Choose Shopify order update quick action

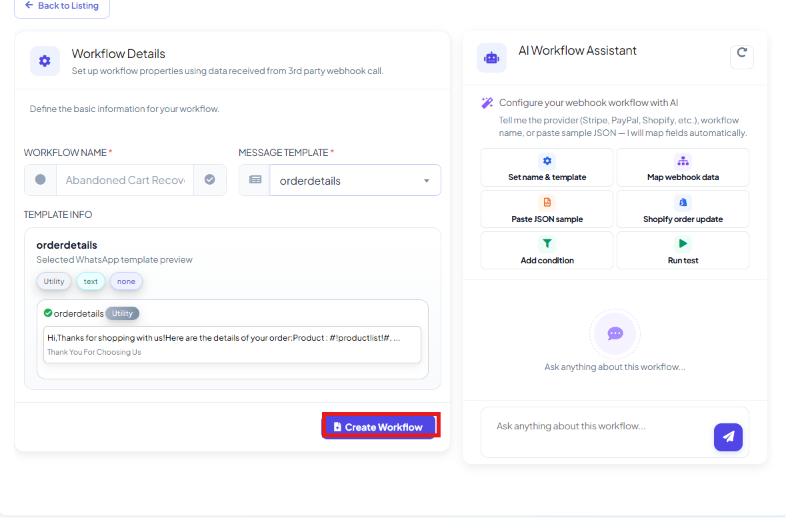683,209
